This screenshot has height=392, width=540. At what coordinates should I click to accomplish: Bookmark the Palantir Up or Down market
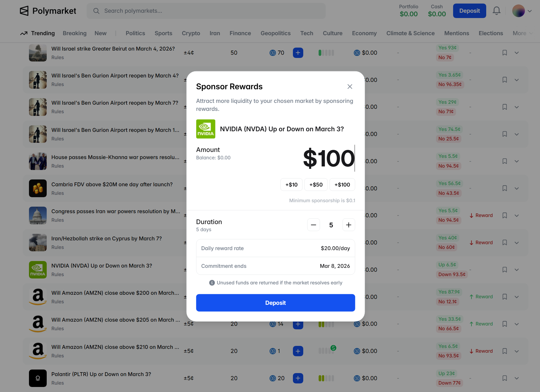505,378
